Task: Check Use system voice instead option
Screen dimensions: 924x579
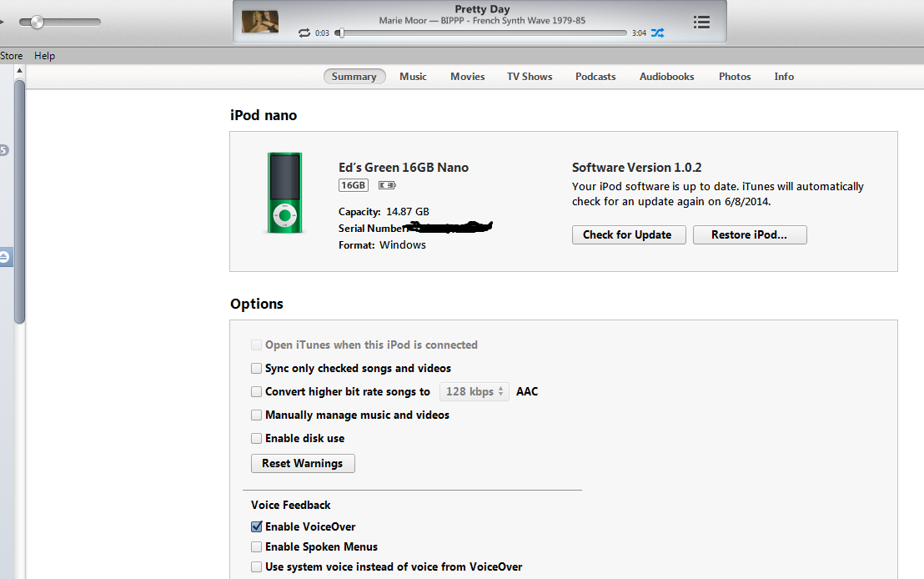Action: (256, 567)
